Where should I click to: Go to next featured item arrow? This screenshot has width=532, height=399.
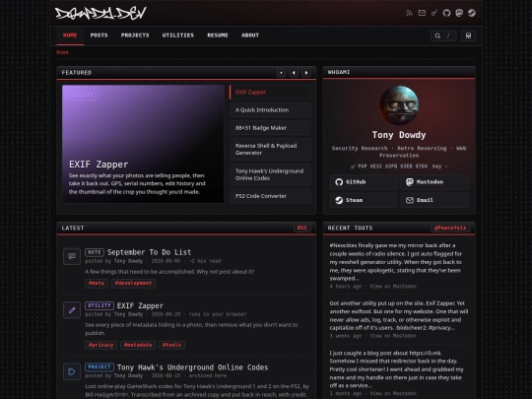pos(306,73)
